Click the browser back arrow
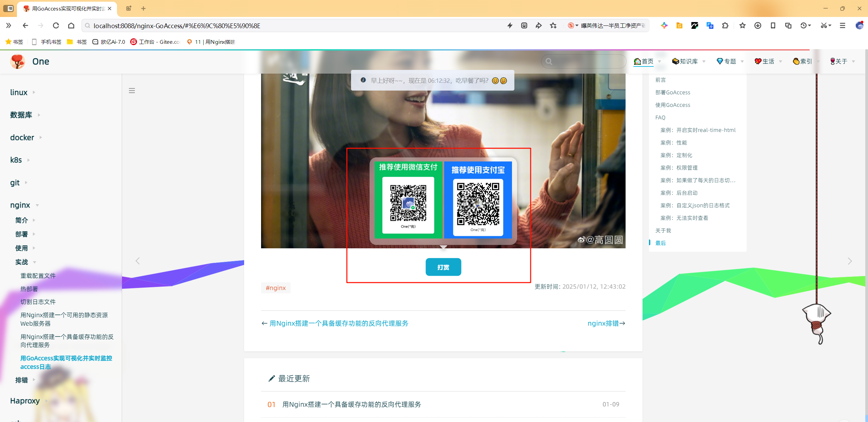This screenshot has width=868, height=422. point(25,25)
